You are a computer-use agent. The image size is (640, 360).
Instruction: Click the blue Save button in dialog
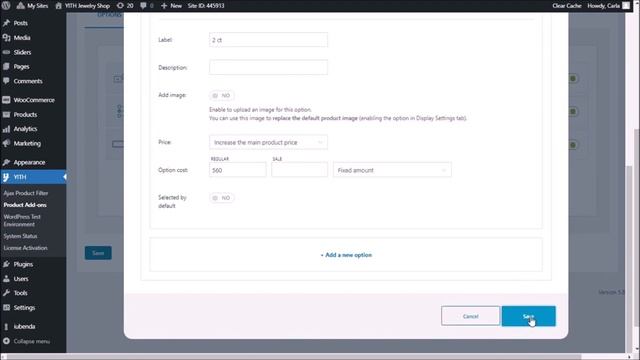point(529,316)
